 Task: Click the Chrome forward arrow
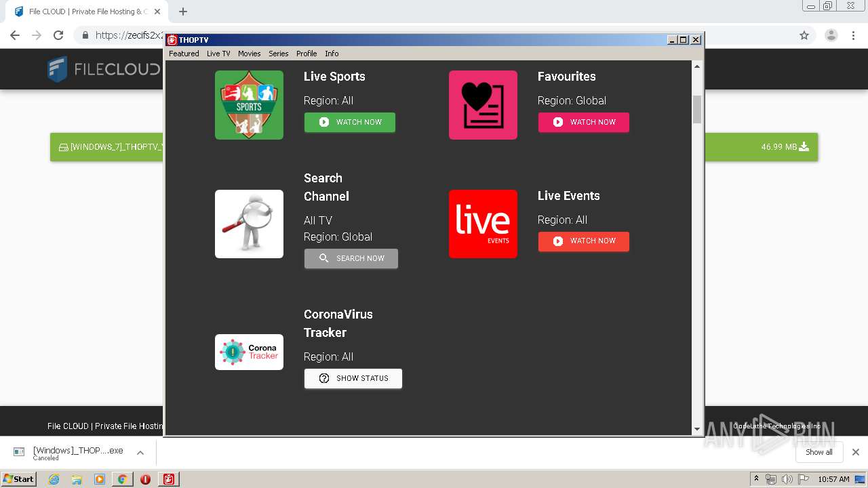pyautogui.click(x=37, y=35)
